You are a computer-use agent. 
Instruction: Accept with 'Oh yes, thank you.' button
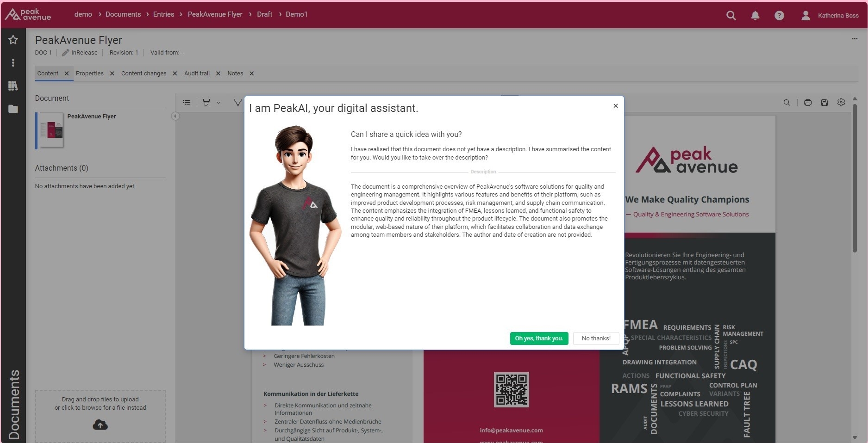(x=539, y=338)
